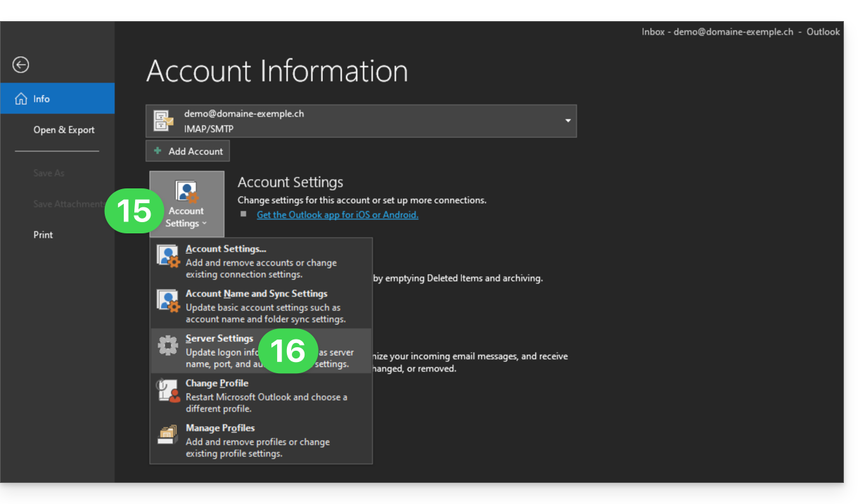865x504 pixels.
Task: Click the Account Settings section title
Action: pos(290,182)
